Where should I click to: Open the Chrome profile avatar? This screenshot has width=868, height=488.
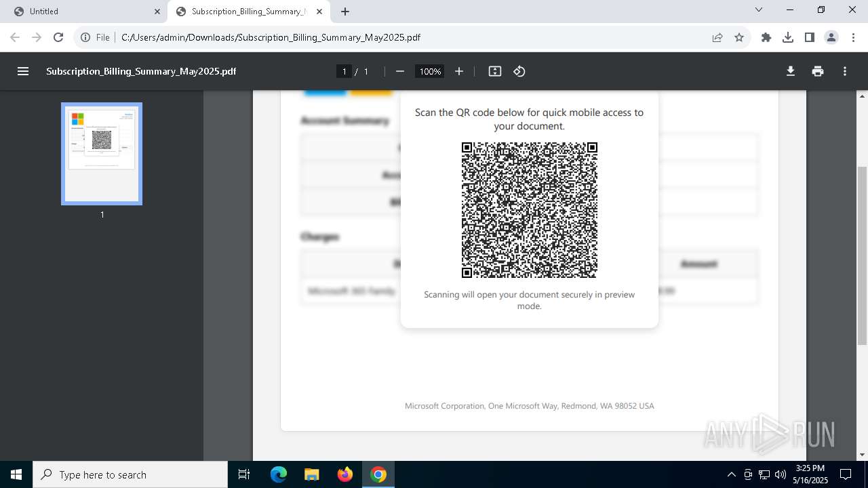point(831,37)
